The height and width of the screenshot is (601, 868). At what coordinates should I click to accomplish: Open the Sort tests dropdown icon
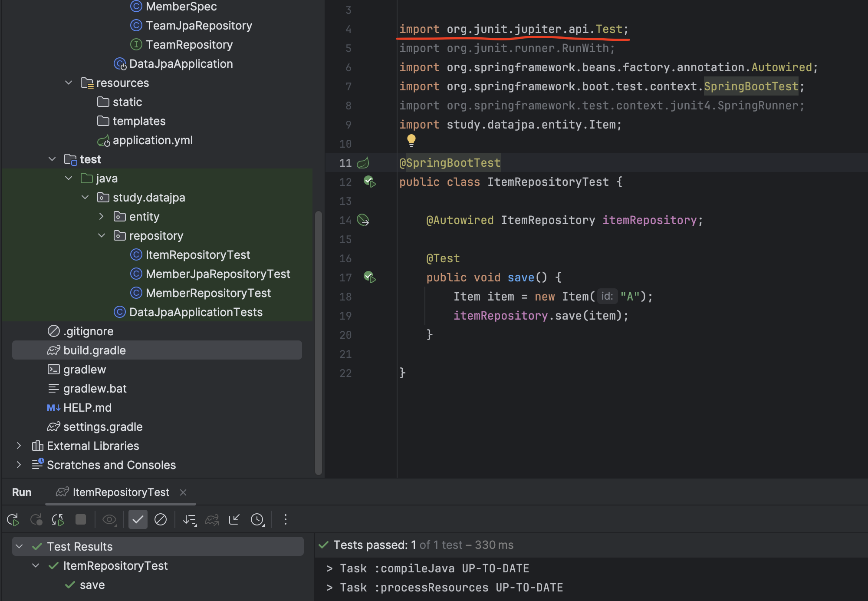pos(190,520)
